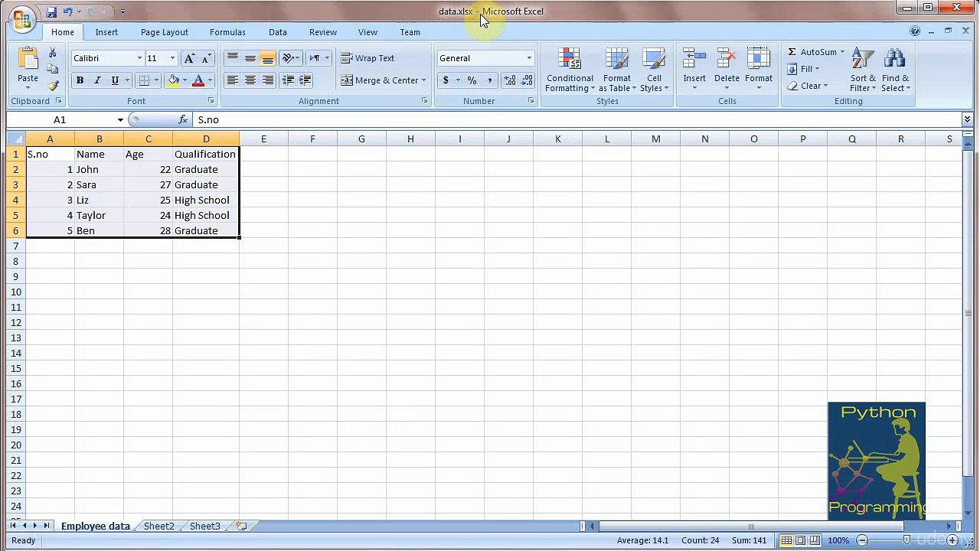Expand the Calibri font name dropdown

pos(139,58)
